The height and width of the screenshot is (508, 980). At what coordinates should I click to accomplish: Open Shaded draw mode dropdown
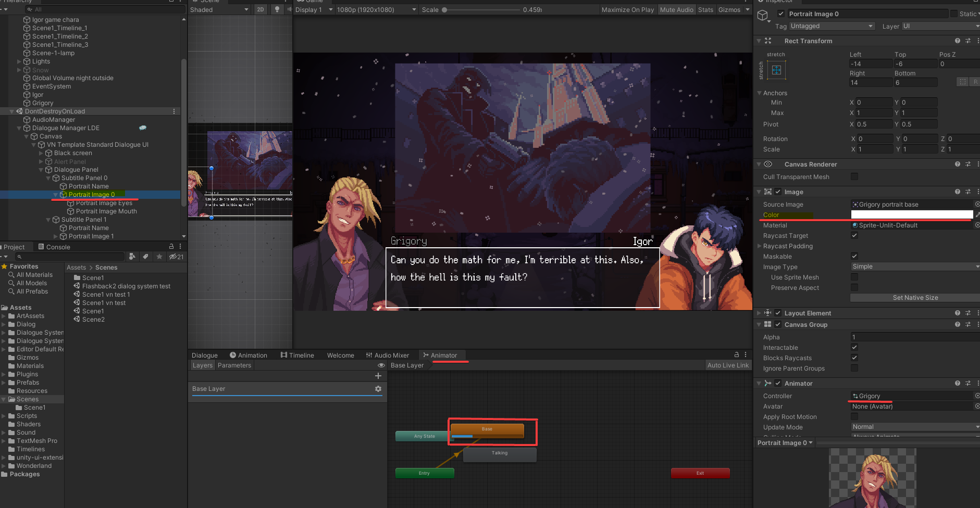point(219,9)
